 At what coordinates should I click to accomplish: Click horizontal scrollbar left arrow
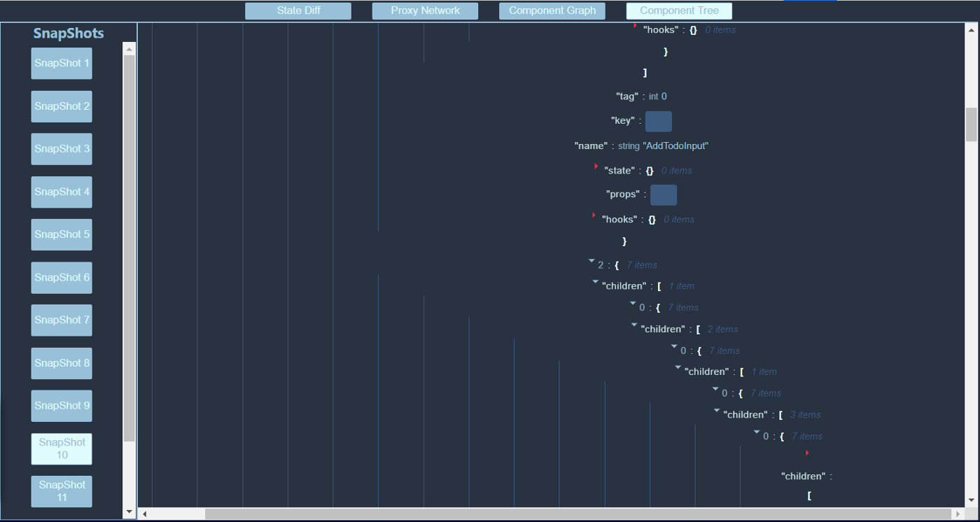pyautogui.click(x=145, y=514)
